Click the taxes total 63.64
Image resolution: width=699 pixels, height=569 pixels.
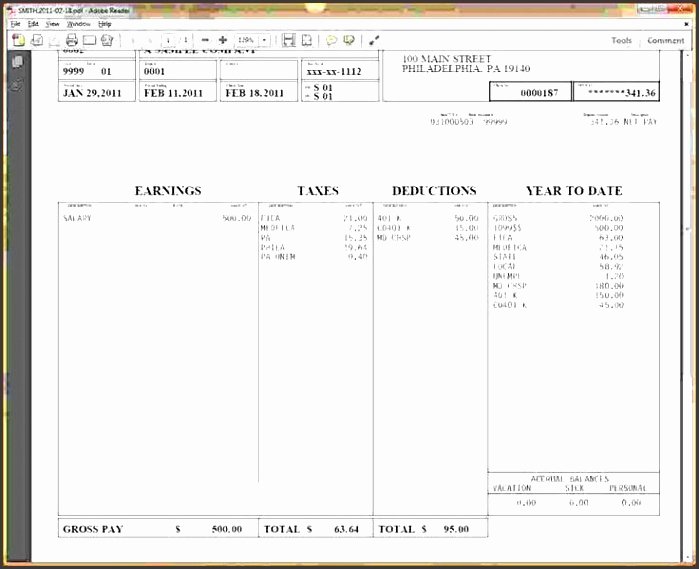click(x=346, y=529)
